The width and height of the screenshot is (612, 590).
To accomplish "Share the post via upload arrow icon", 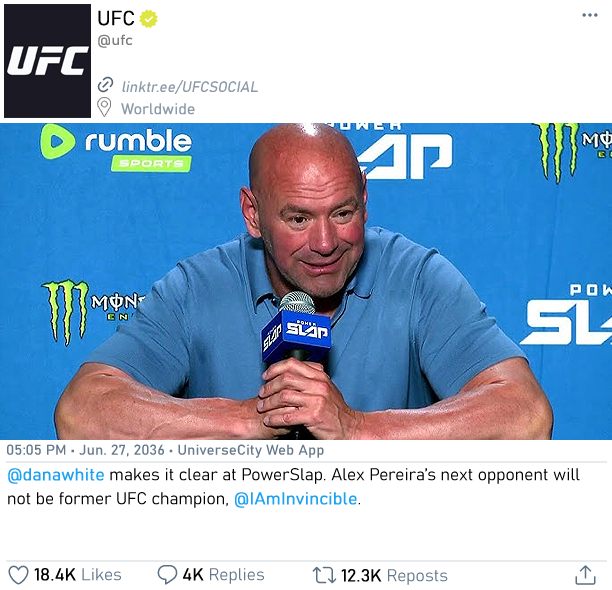I will click(585, 575).
